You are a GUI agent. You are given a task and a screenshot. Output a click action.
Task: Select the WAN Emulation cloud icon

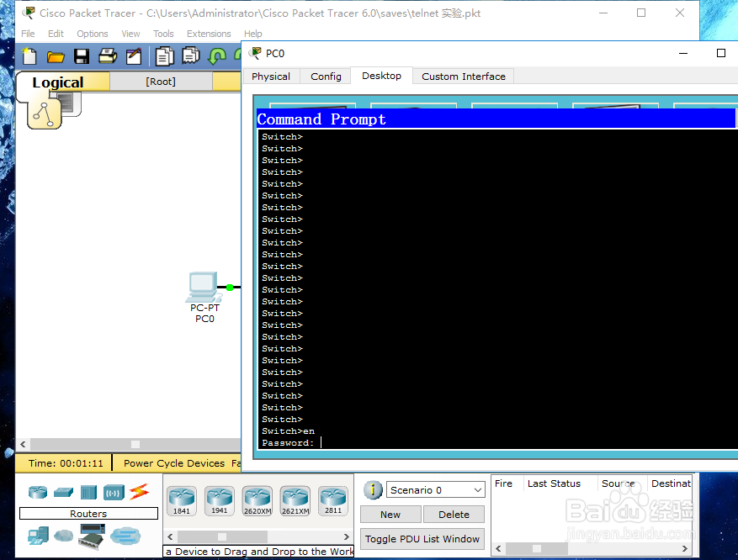pyautogui.click(x=64, y=535)
